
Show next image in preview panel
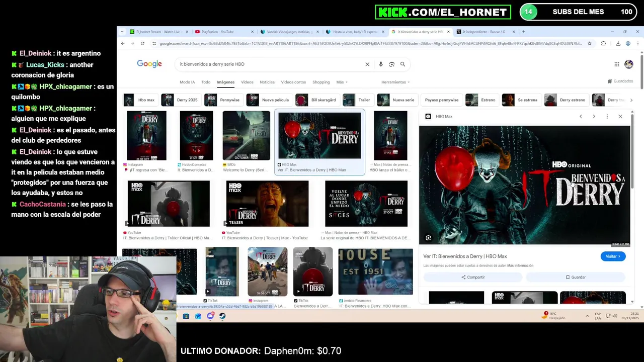coord(594,117)
